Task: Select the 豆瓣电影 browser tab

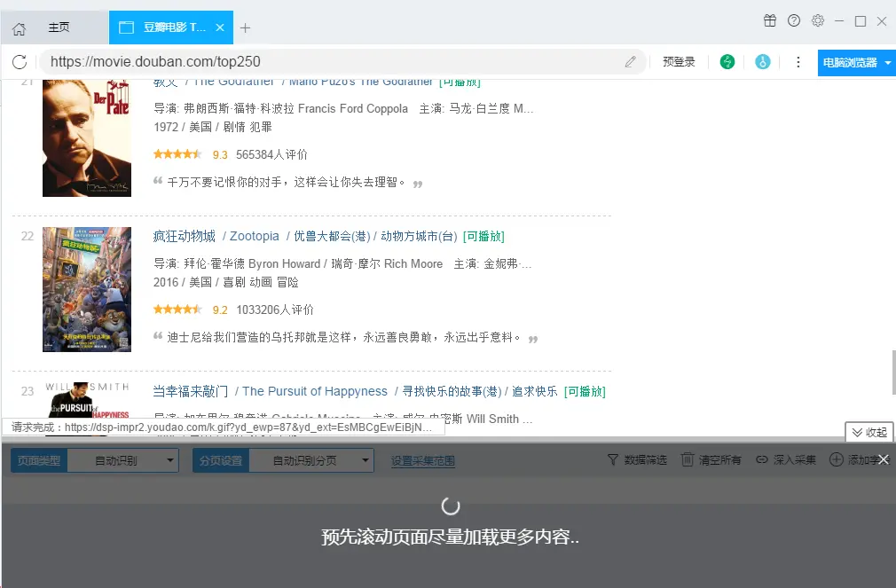Action: click(x=171, y=27)
